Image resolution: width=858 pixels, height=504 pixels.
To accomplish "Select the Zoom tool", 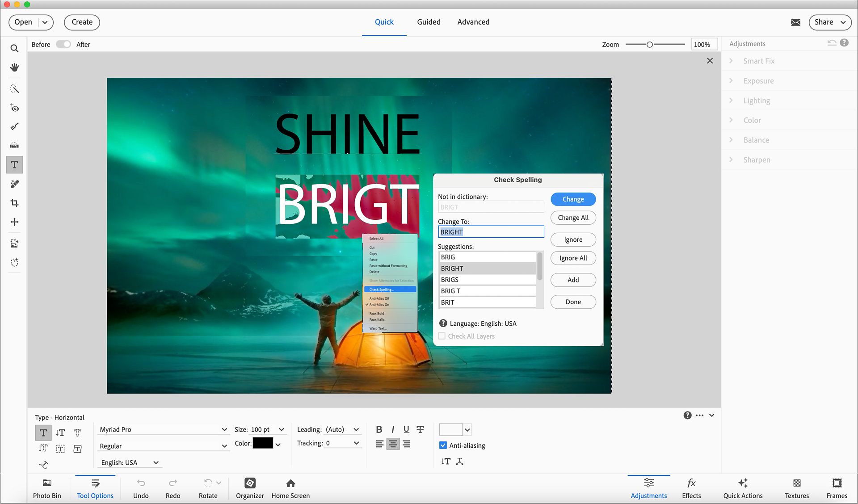I will tap(14, 48).
